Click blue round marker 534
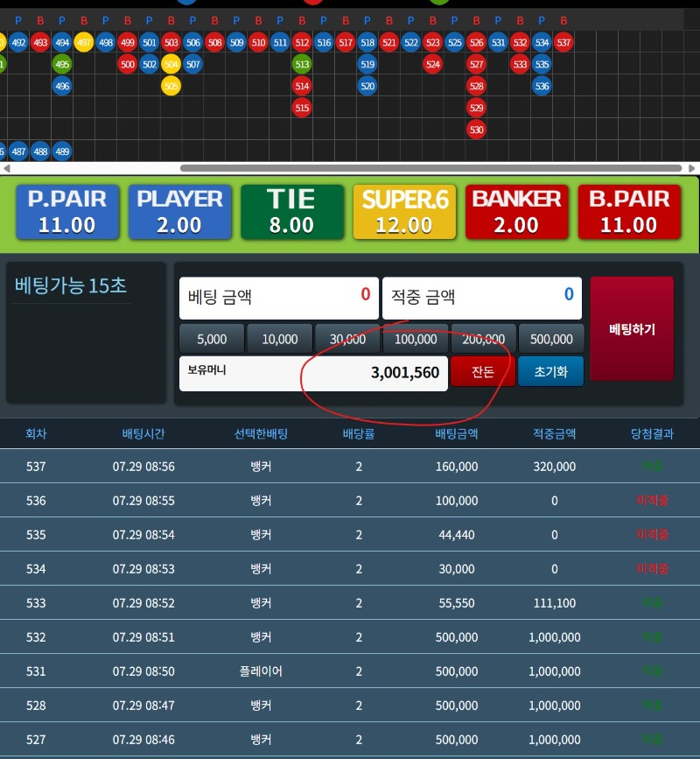 542,43
